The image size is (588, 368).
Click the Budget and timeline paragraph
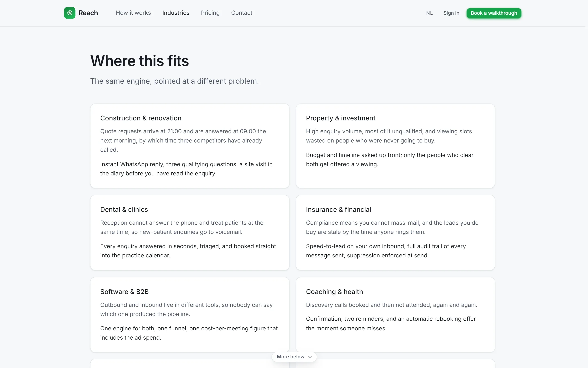390,160
